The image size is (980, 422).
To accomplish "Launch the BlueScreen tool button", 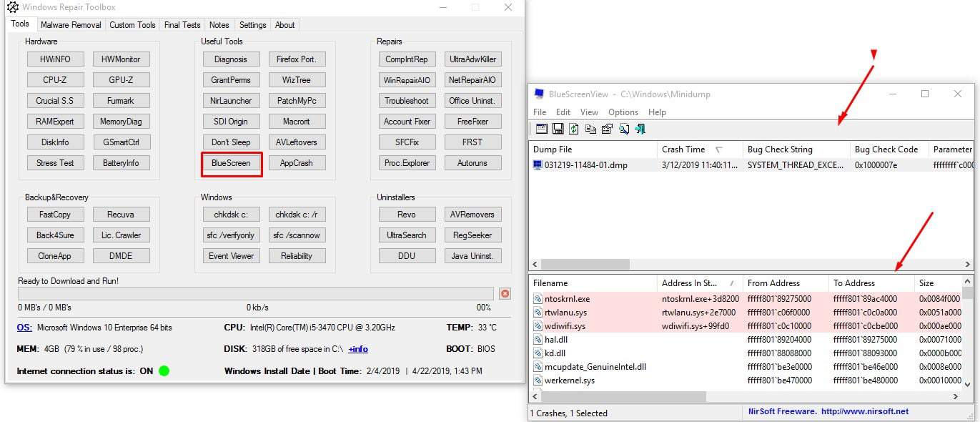I will point(231,163).
